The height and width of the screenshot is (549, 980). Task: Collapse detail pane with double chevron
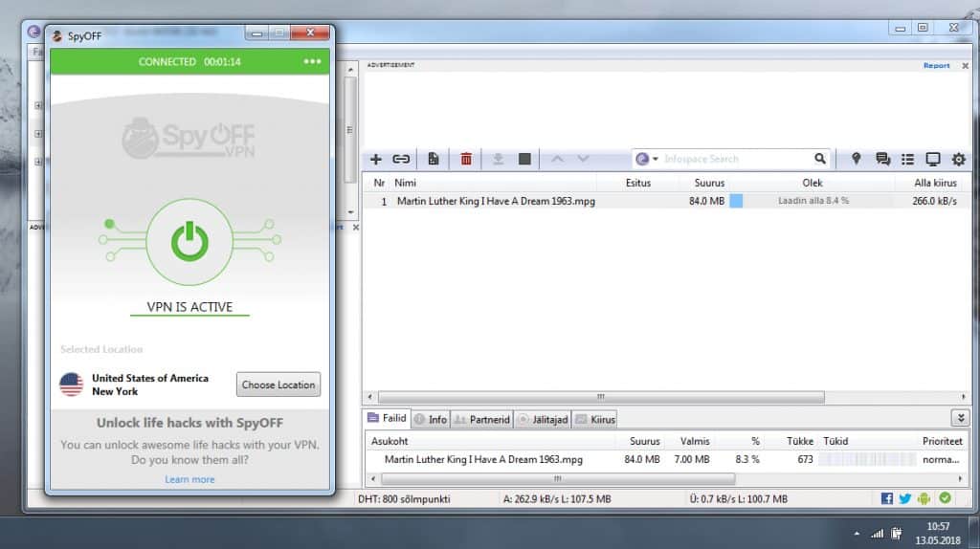pyautogui.click(x=961, y=418)
